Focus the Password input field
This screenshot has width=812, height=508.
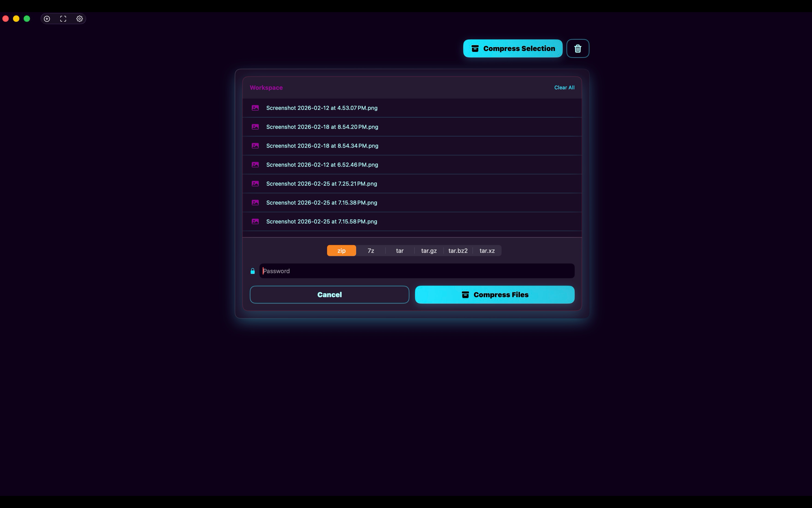pyautogui.click(x=417, y=271)
